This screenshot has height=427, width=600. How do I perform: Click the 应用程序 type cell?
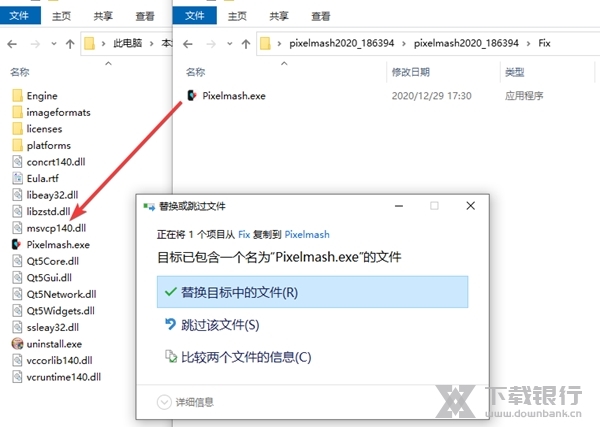click(x=524, y=96)
